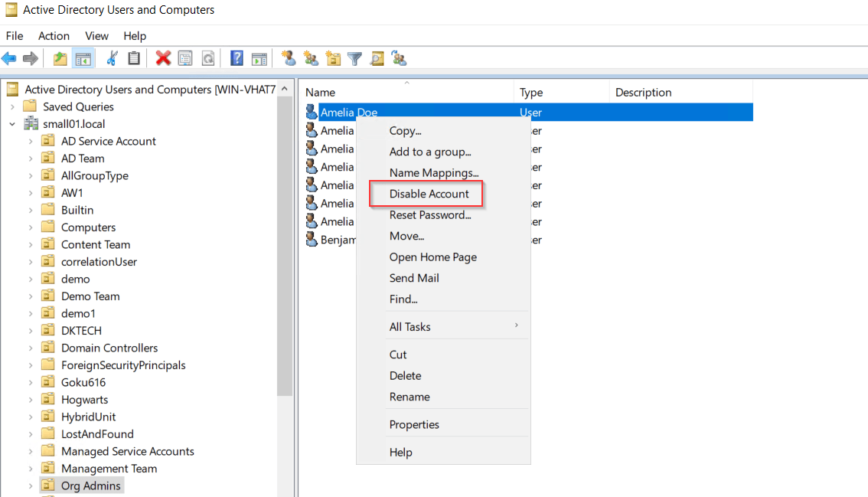This screenshot has height=497, width=868.
Task: Click the Refresh toolbar icon
Action: pyautogui.click(x=207, y=58)
